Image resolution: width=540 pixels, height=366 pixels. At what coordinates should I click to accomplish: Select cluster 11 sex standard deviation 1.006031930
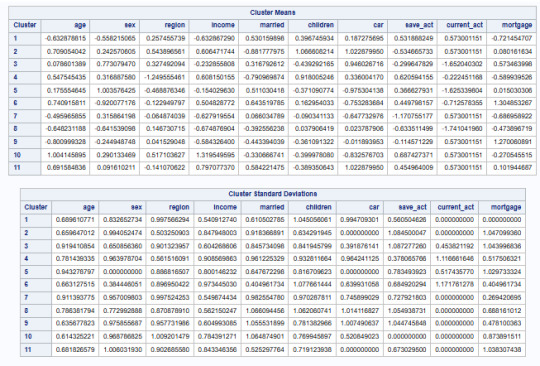[x=123, y=349]
